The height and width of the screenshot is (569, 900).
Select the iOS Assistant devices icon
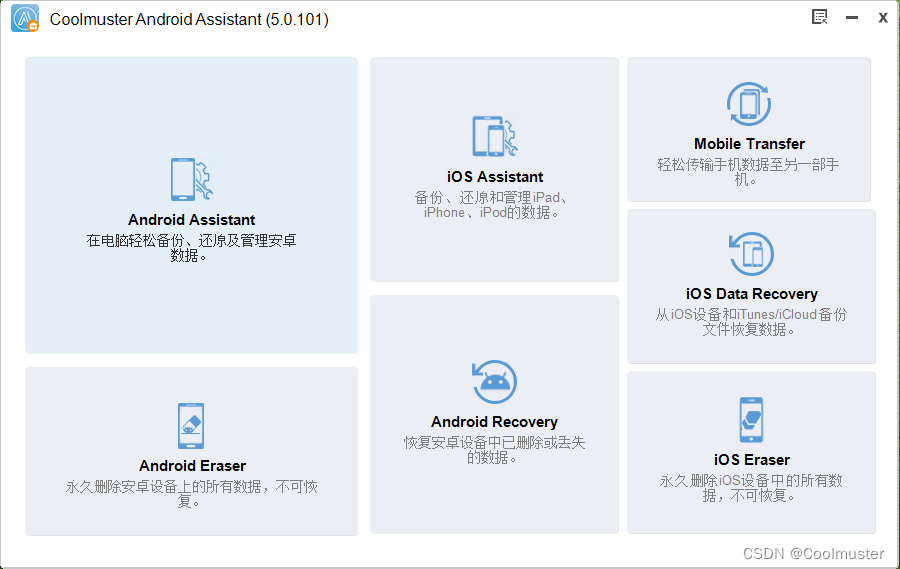click(x=495, y=136)
